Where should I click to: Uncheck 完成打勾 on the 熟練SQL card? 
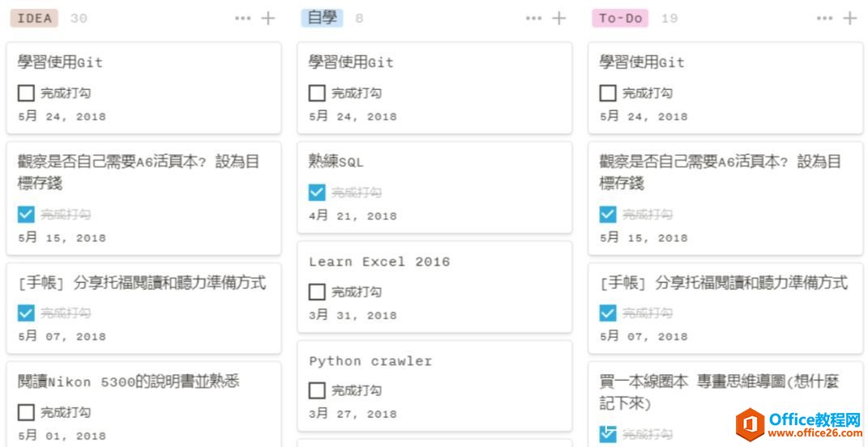[317, 193]
